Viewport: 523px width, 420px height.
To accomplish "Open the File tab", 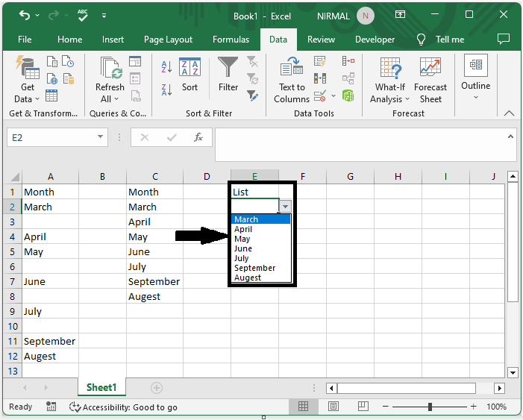I will 25,40.
